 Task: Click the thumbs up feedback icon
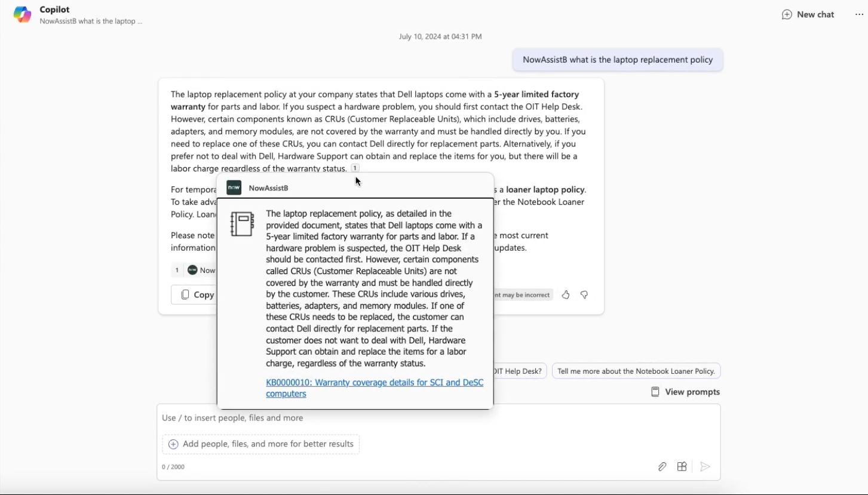pyautogui.click(x=566, y=294)
